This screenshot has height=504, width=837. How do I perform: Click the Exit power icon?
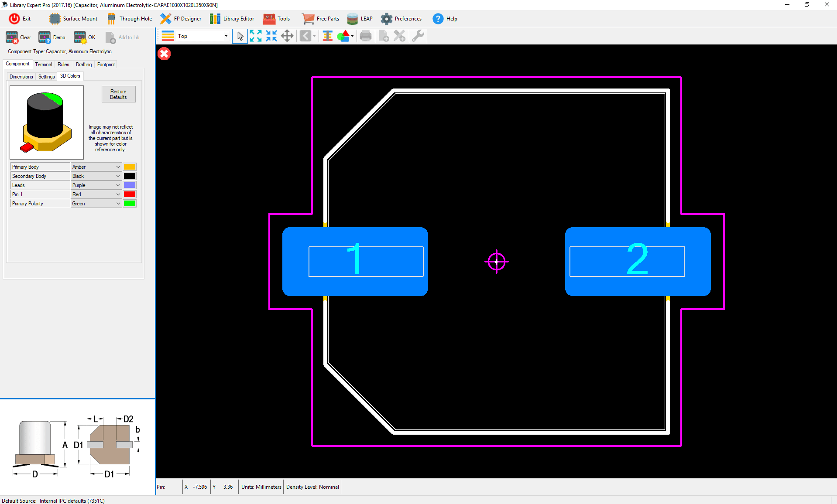(14, 19)
